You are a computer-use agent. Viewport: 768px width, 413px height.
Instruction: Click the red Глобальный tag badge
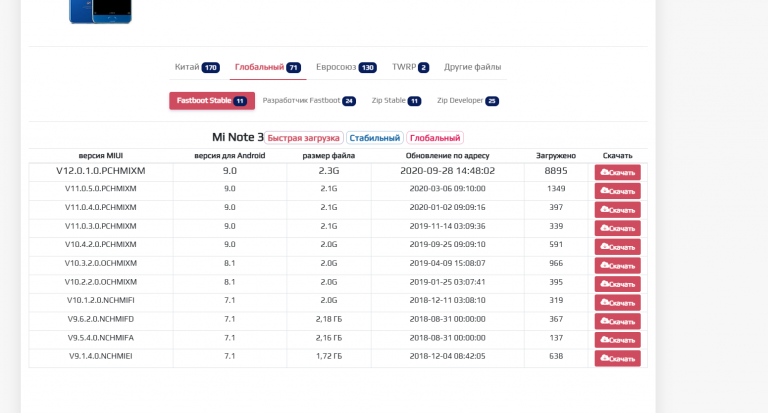click(x=435, y=138)
